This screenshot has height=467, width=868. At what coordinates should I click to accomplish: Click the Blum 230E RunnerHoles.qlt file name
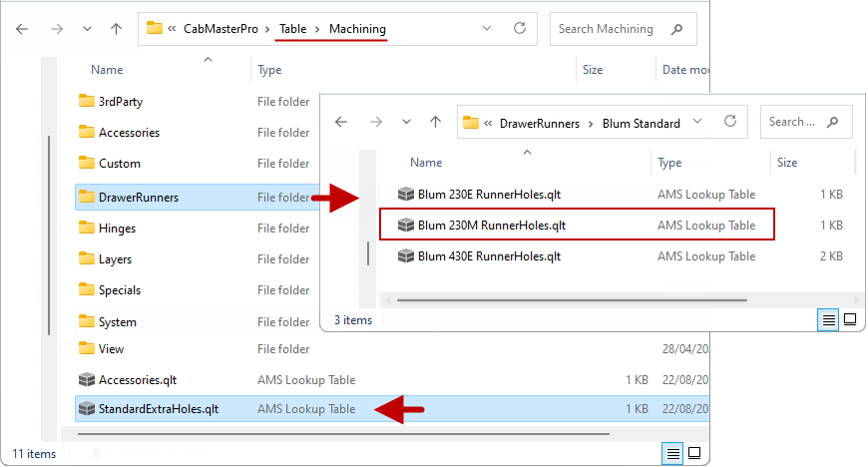tap(489, 195)
